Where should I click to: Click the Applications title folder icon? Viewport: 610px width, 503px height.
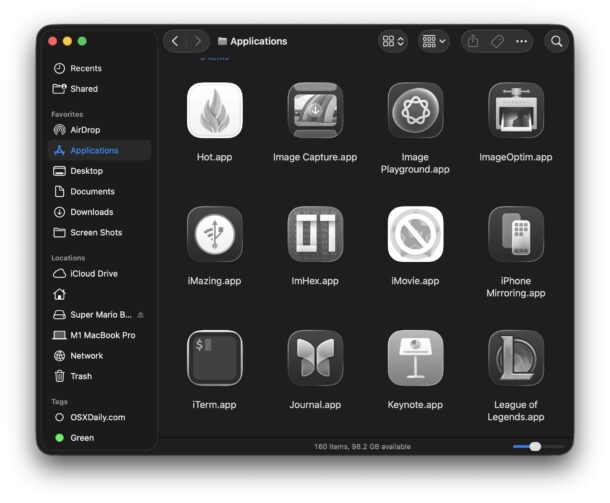222,41
